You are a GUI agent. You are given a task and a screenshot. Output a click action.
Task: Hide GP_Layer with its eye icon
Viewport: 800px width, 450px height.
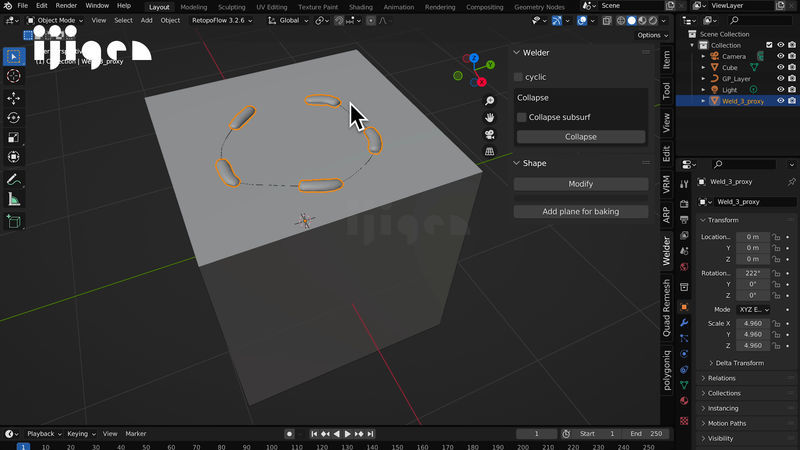tap(781, 79)
